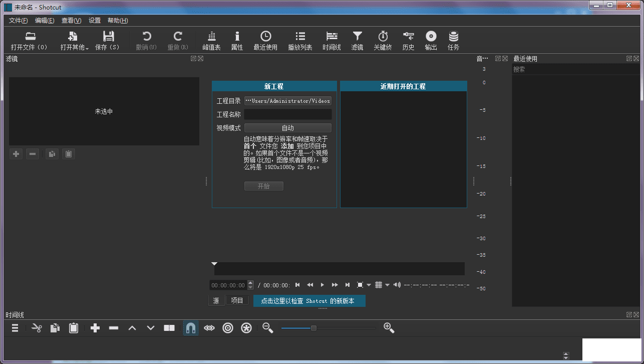The width and height of the screenshot is (644, 364).
Task: Open the Export (输出) panel
Action: 431,41
